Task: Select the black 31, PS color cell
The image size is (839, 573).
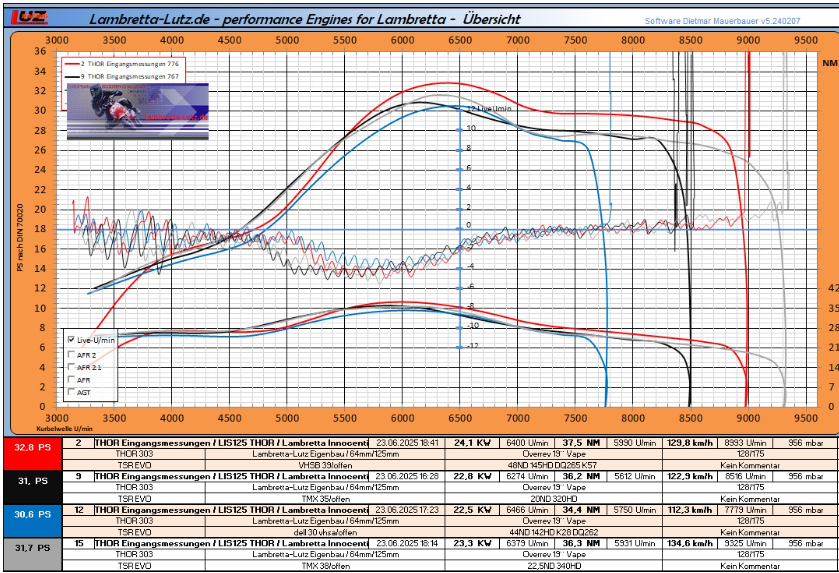Action: point(33,487)
